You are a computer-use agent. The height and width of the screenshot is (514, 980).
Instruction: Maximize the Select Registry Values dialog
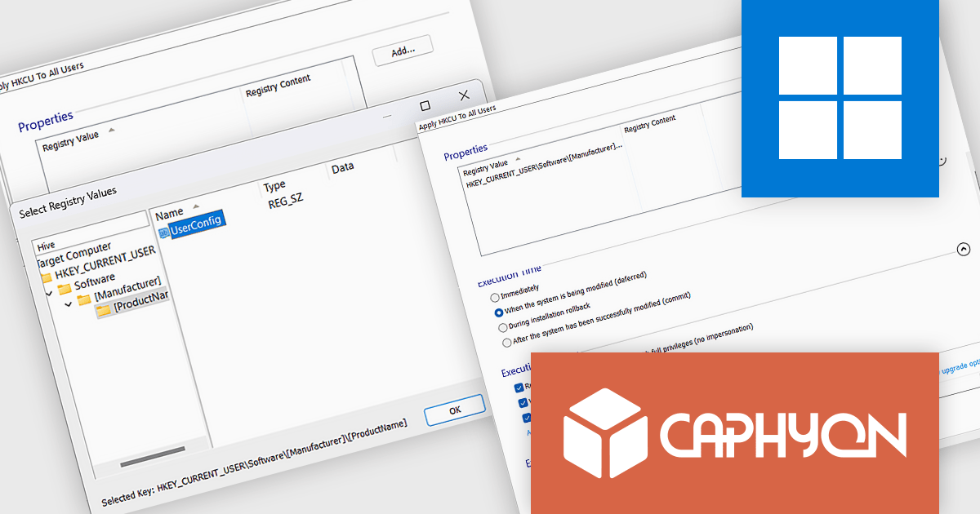point(425,106)
